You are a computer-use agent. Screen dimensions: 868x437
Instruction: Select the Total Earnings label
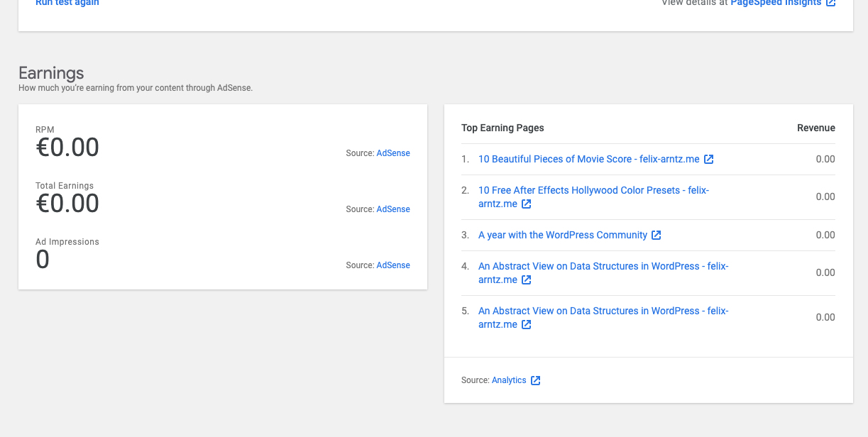(x=65, y=186)
